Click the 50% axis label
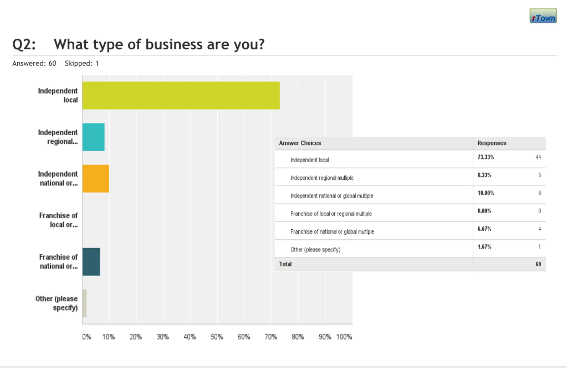567x392 pixels. pos(217,337)
